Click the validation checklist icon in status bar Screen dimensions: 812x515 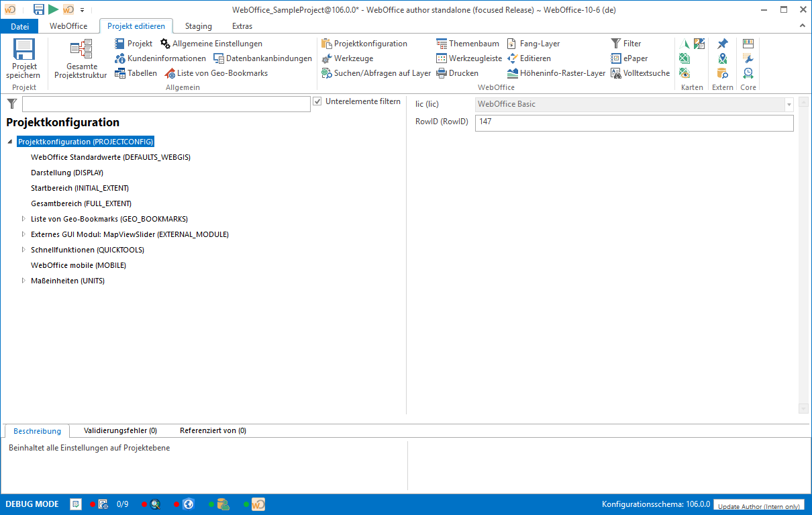(x=76, y=504)
